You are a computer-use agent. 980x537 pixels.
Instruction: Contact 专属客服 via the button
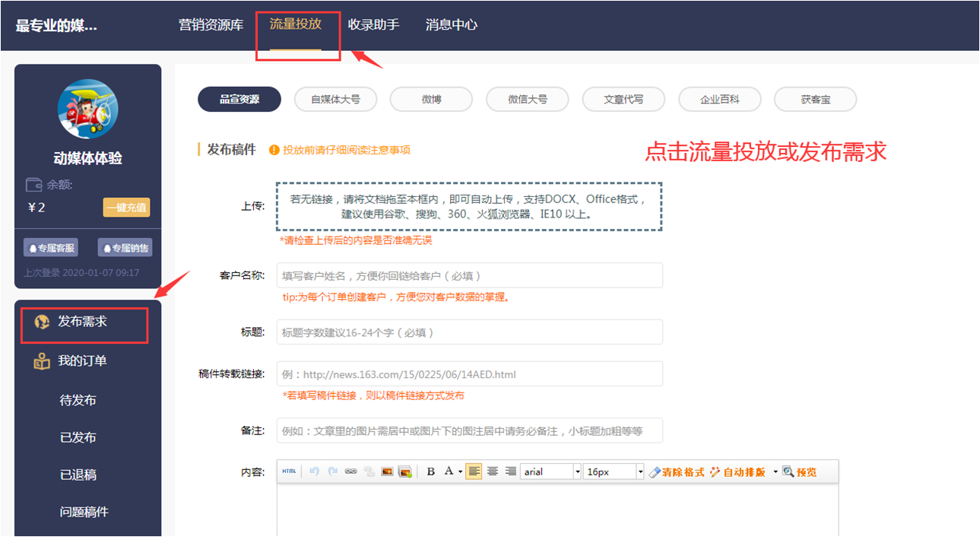(50, 248)
